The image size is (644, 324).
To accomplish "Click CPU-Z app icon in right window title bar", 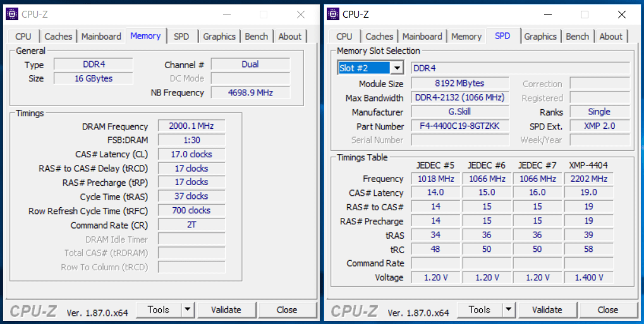I will tap(333, 15).
